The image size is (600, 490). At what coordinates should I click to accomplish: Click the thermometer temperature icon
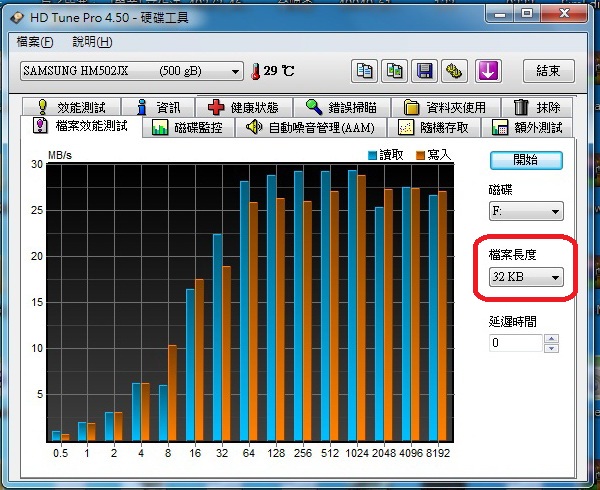pyautogui.click(x=255, y=71)
